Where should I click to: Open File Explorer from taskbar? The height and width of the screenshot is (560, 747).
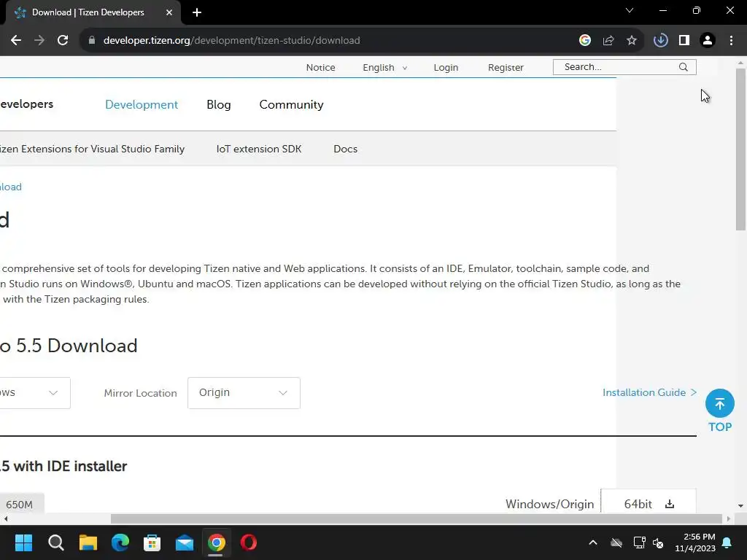click(x=88, y=542)
